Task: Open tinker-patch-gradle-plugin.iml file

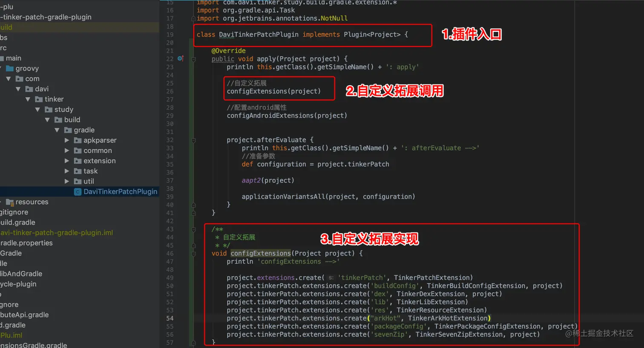Action: click(56, 233)
